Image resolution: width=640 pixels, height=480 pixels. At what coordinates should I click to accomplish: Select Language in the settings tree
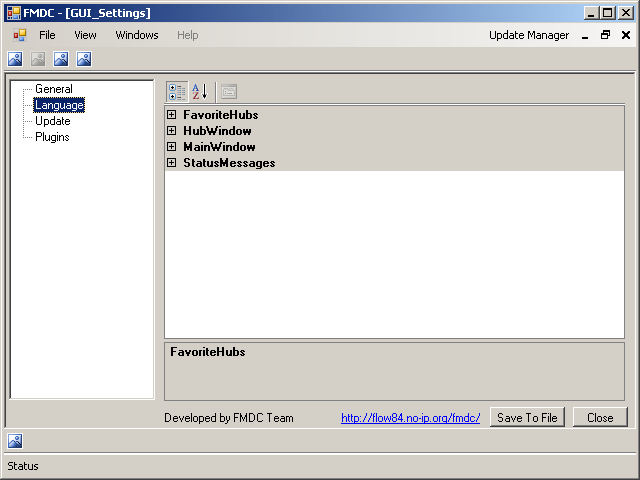59,105
